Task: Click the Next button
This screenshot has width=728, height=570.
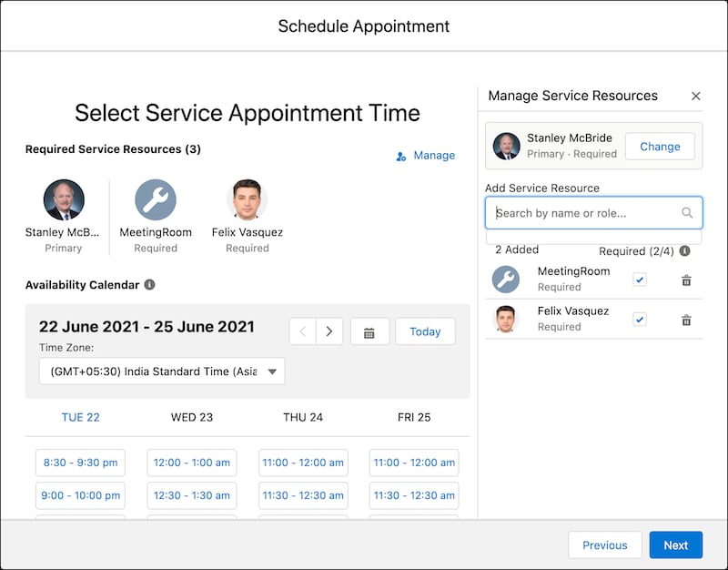Action: point(675,545)
